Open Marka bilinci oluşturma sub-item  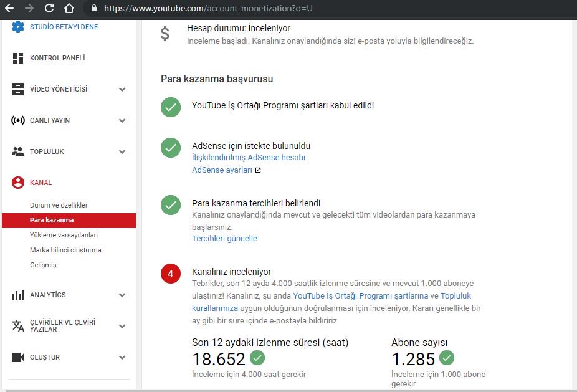tap(65, 250)
